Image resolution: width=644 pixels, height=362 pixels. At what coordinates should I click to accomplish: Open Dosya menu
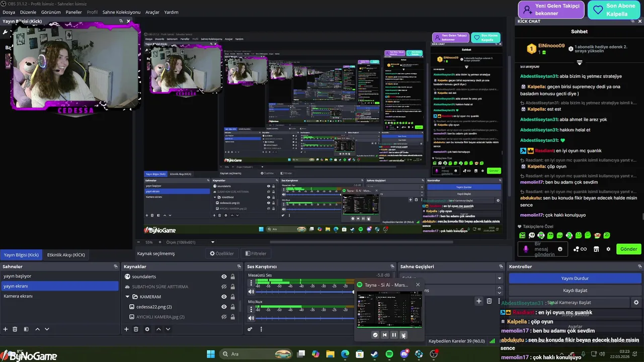pos(9,12)
